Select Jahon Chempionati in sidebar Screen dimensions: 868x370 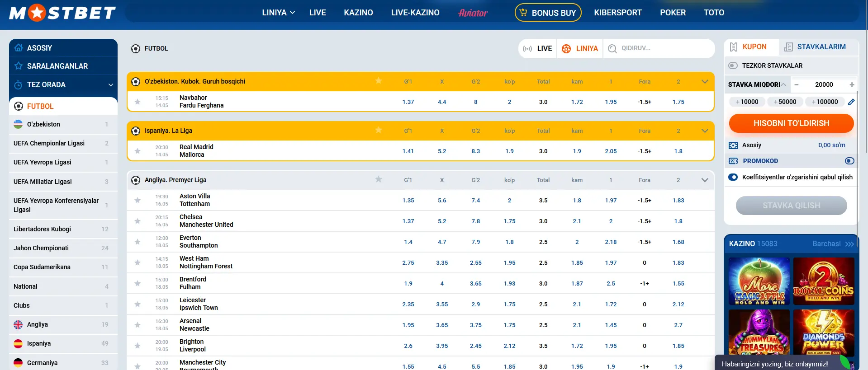[63, 248]
